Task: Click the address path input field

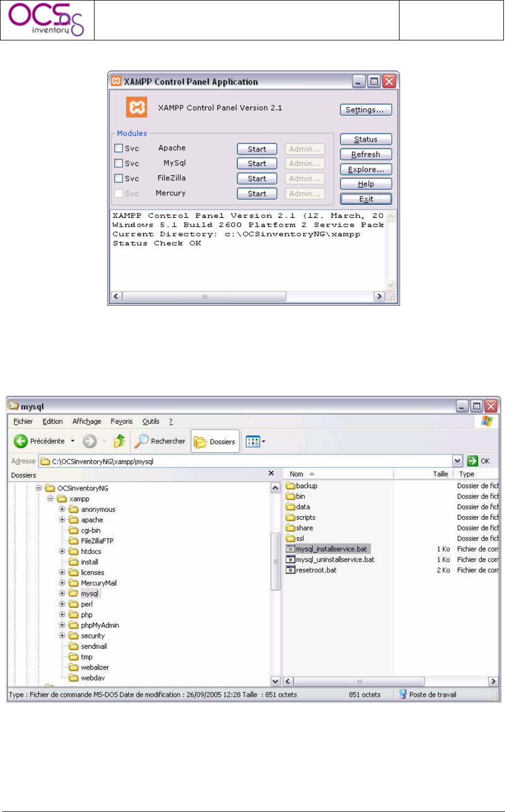Action: 246,461
